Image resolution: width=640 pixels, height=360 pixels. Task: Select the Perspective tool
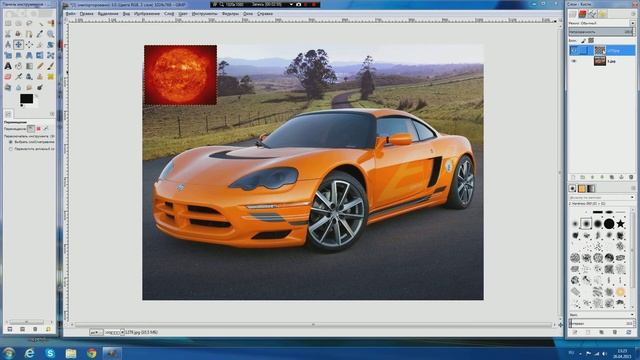click(x=29, y=55)
